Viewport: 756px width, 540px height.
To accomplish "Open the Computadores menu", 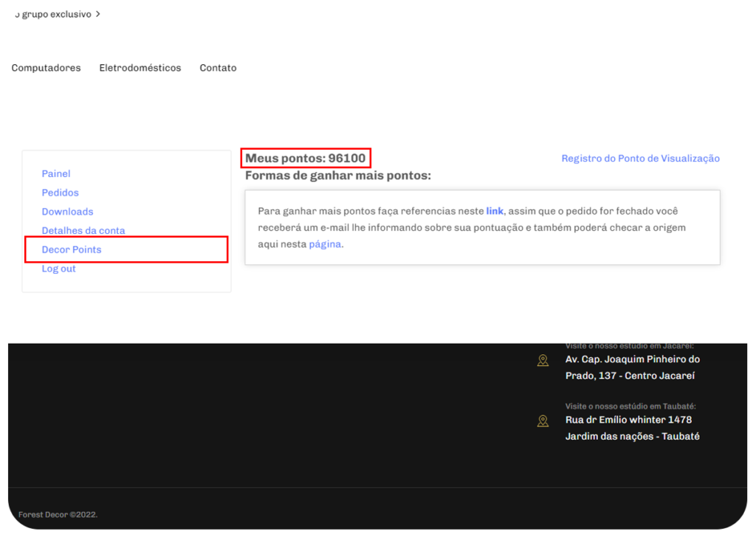I will tap(47, 68).
